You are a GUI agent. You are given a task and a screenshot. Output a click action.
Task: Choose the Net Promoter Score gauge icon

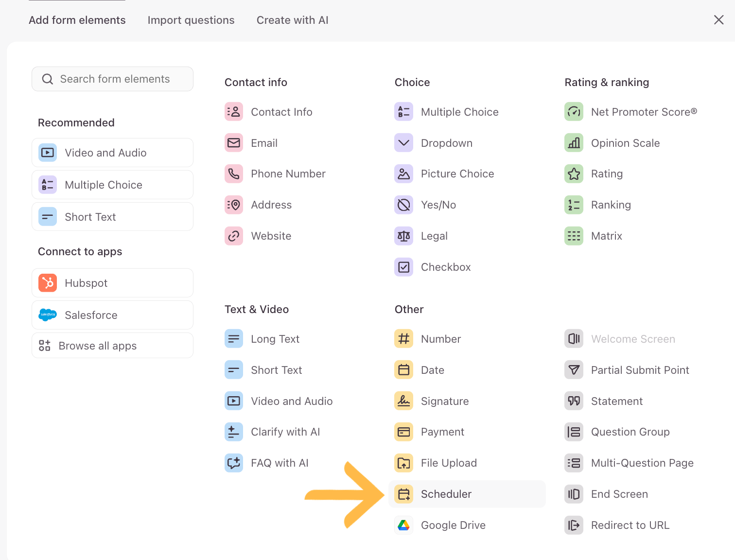[x=574, y=112]
